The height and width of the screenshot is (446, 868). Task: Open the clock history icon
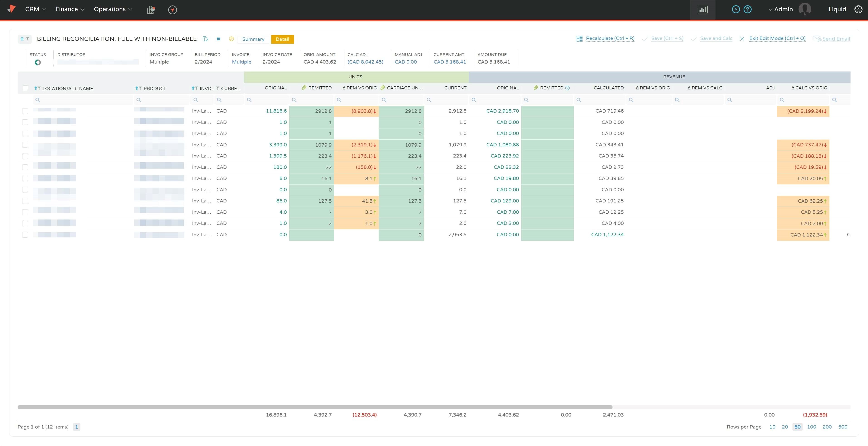tap(736, 10)
